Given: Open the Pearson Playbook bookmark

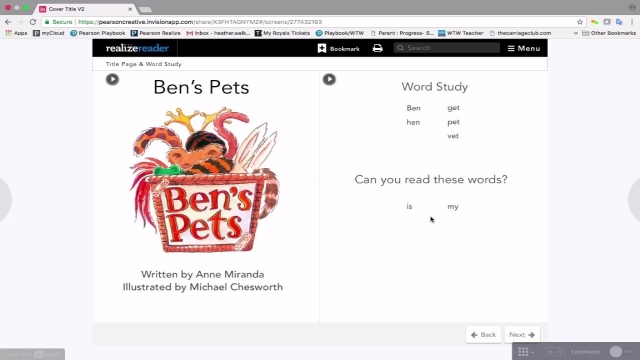Looking at the screenshot, I should coord(98,33).
